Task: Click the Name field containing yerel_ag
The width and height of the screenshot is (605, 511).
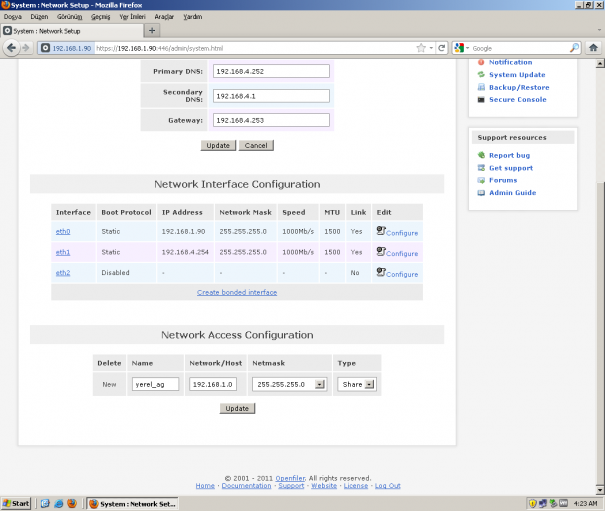Action: click(155, 384)
